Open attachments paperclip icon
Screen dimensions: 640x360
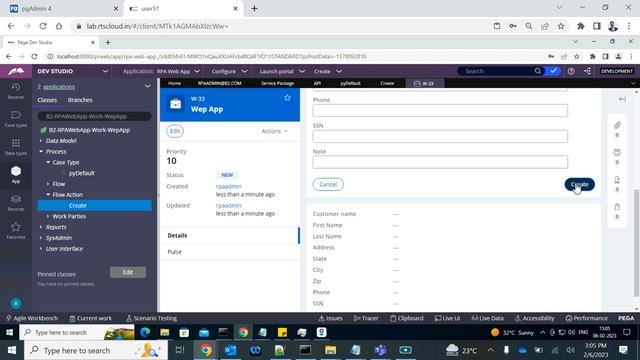[x=617, y=125]
